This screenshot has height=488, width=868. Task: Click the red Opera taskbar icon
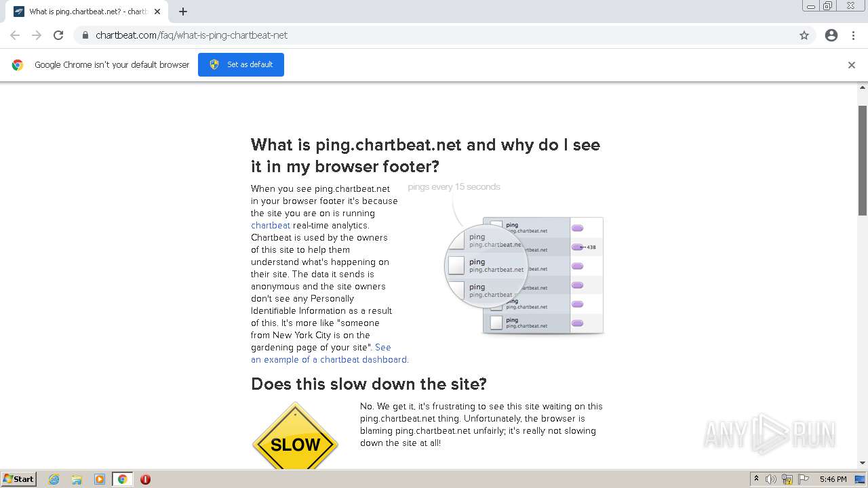click(x=145, y=479)
